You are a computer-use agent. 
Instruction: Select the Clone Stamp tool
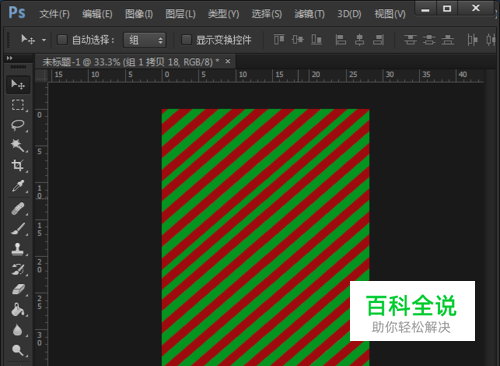(18, 249)
